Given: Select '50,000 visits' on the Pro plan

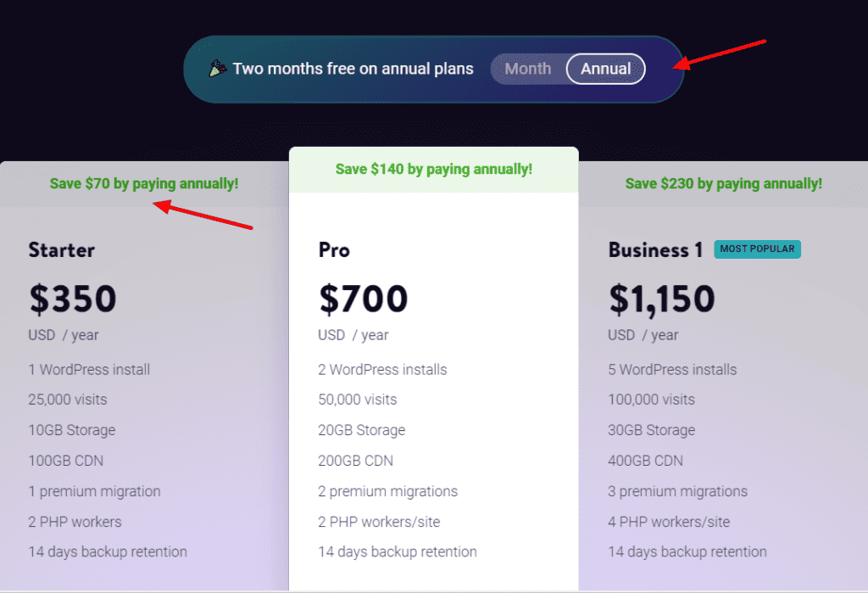Looking at the screenshot, I should click(x=357, y=399).
